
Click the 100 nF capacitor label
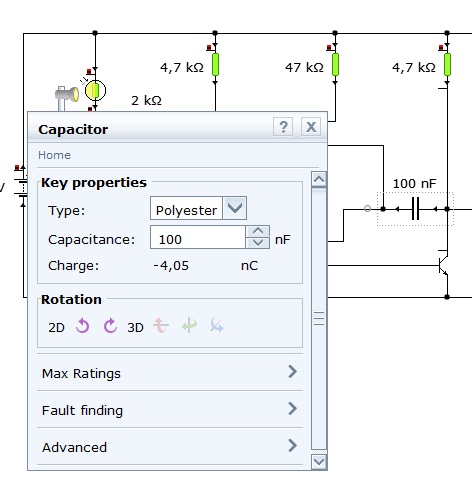tap(414, 183)
